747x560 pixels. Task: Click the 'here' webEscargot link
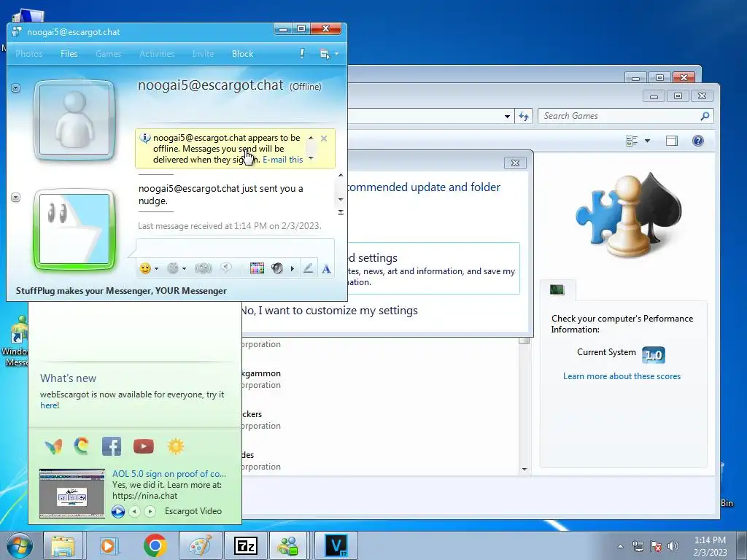click(x=49, y=405)
